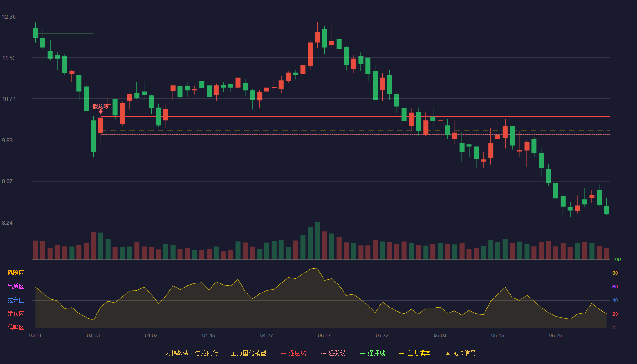Click the blue 40 indicator axis value

615,300
